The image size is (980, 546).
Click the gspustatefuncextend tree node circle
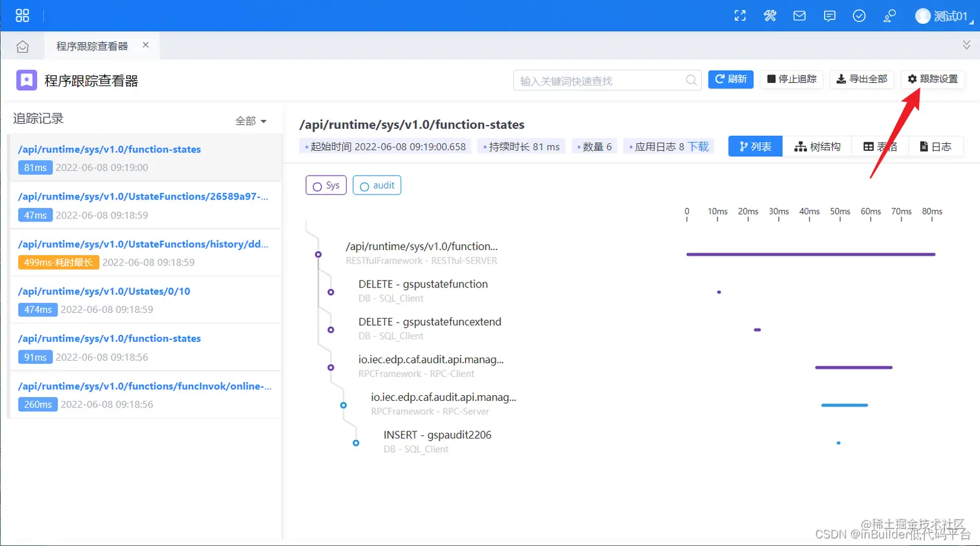[331, 330]
